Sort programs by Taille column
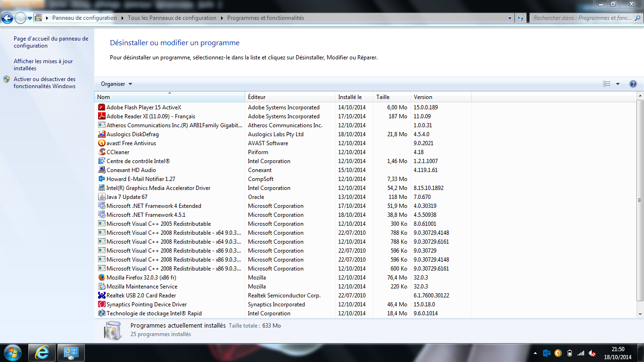Viewport: 644px width, 362px height. pyautogui.click(x=392, y=97)
